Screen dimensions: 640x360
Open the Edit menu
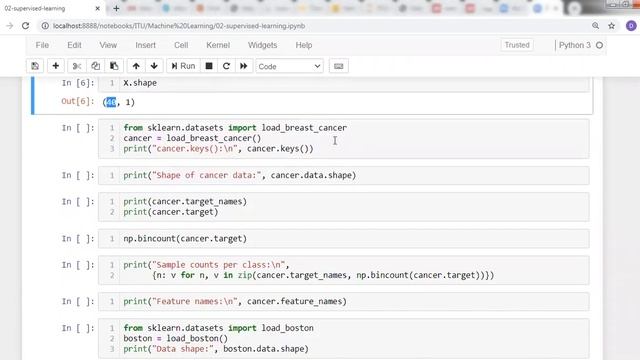[x=74, y=45]
